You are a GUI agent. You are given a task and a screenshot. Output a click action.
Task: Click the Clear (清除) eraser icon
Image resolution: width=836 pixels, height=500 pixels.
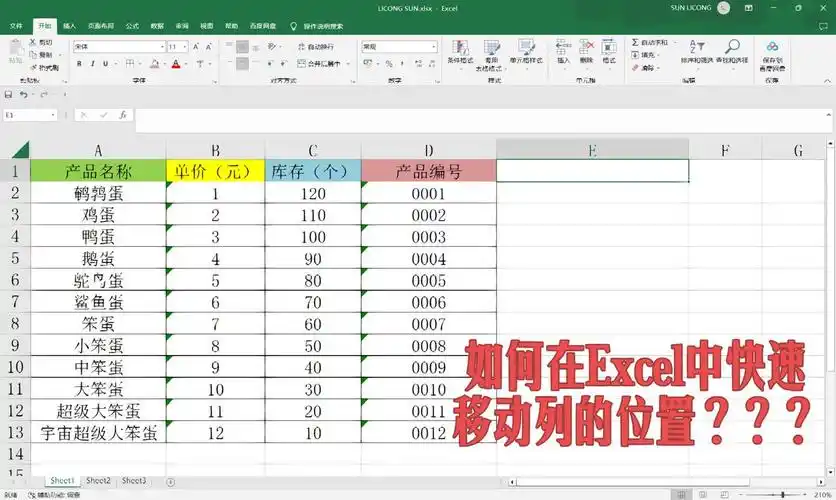pyautogui.click(x=635, y=68)
